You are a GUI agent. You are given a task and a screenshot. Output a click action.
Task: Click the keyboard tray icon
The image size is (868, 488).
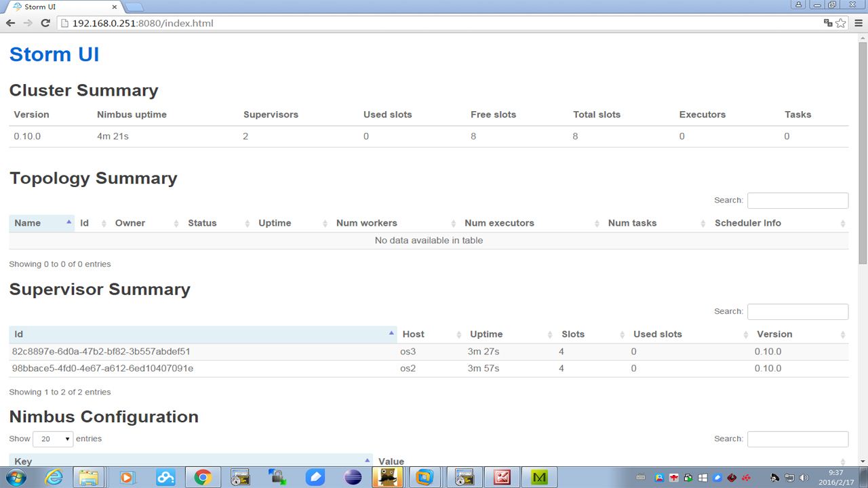(641, 478)
